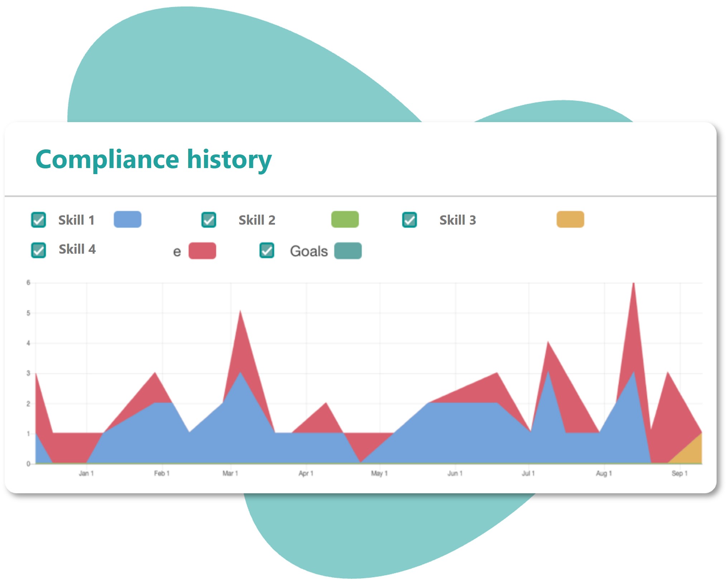Untick the Skill 4 checkbox
The image size is (728, 584).
38,250
